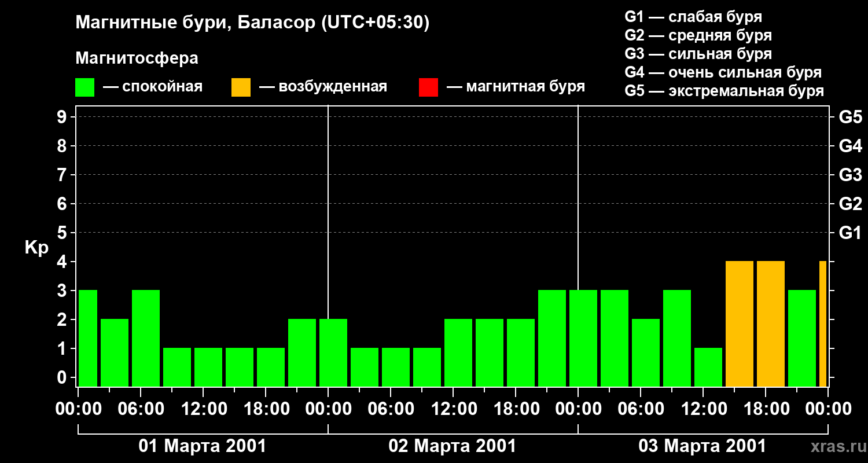Click the — возбужденная legend label
Screen dimensions: 868x463
coord(323,87)
